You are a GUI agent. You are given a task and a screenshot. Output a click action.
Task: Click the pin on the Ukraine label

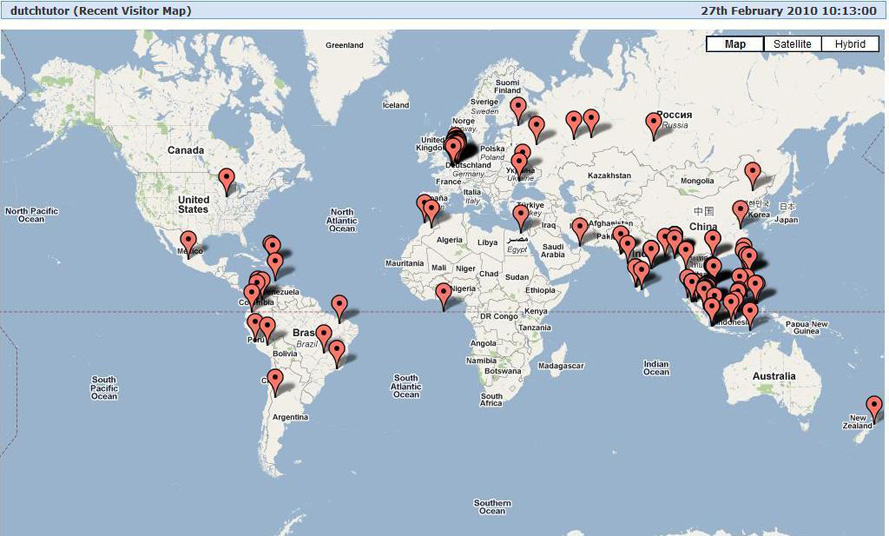click(x=518, y=167)
